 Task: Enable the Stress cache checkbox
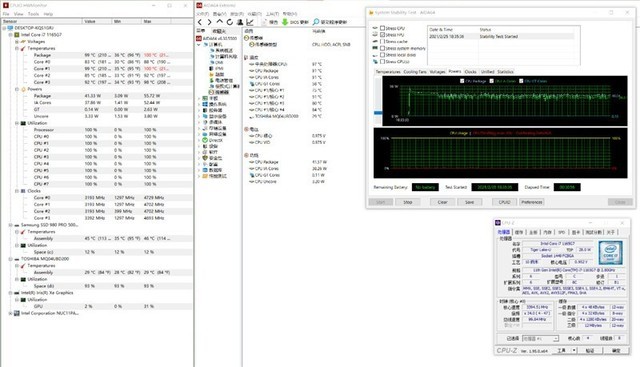coord(382,42)
